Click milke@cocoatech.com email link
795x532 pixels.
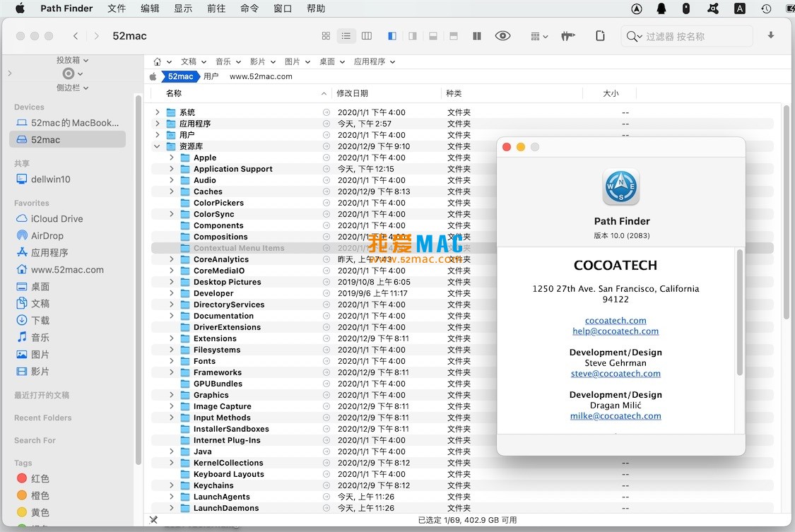616,416
